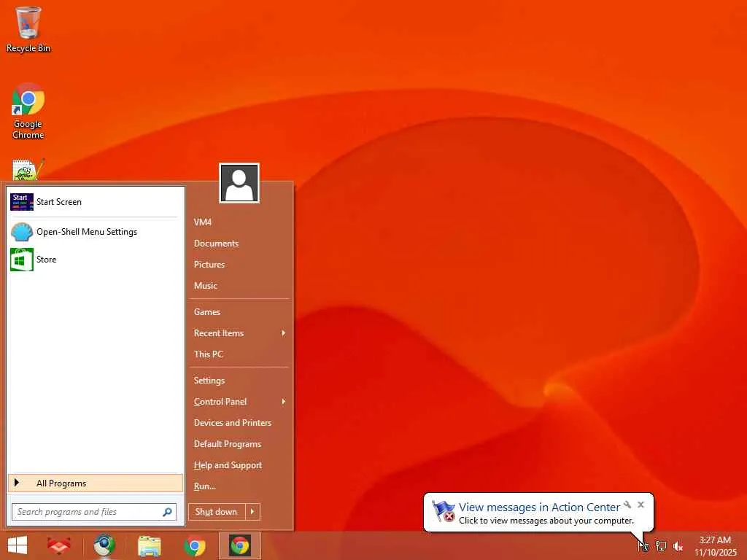Viewport: 747px width, 560px height.
Task: Select the Store text label
Action: point(46,260)
